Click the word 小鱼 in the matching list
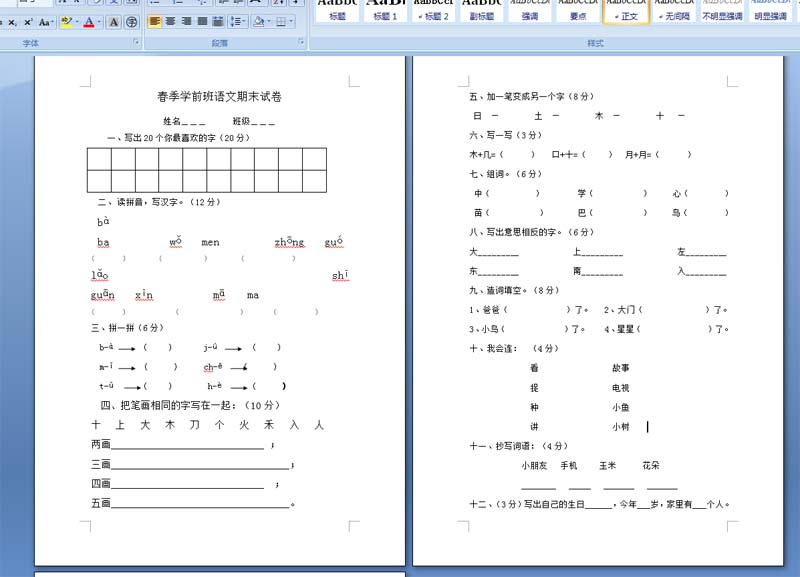Image resolution: width=800 pixels, height=577 pixels. tap(620, 407)
